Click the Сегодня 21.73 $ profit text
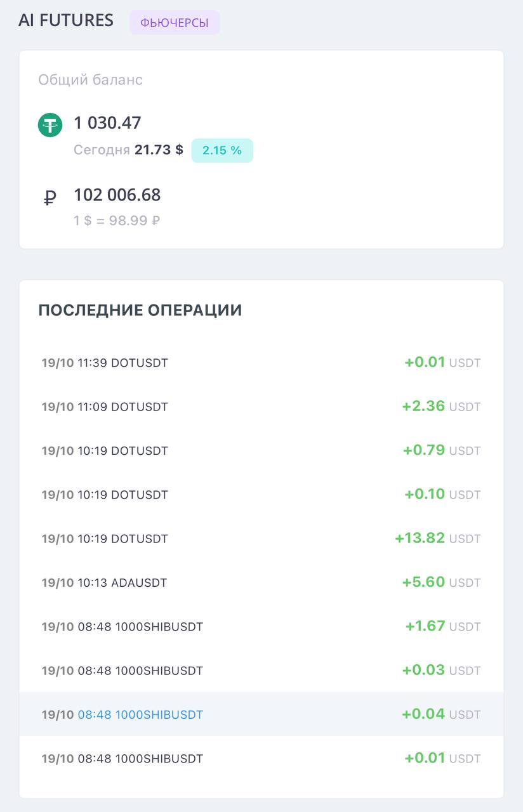The height and width of the screenshot is (812, 523). coord(128,150)
